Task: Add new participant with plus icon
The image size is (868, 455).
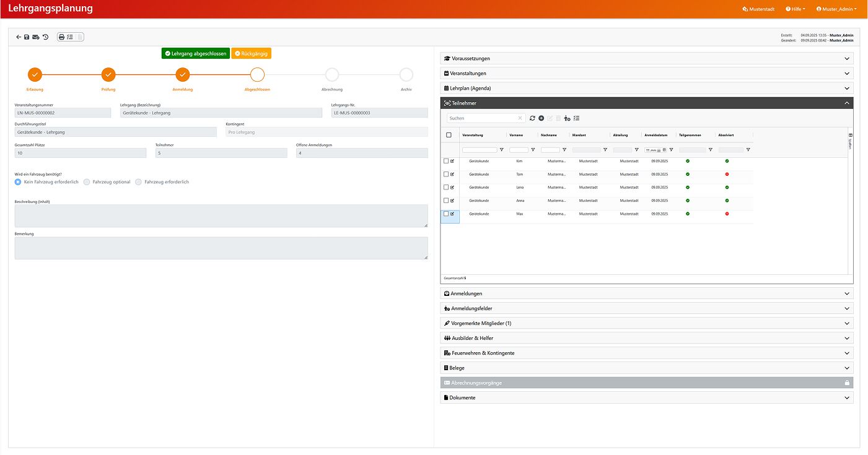Action: pos(541,118)
